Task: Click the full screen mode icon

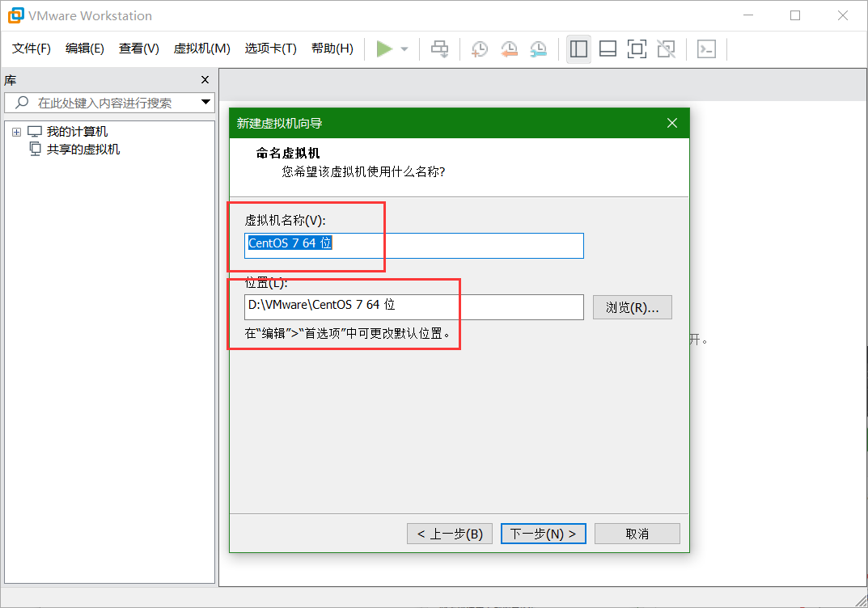Action: coord(637,49)
